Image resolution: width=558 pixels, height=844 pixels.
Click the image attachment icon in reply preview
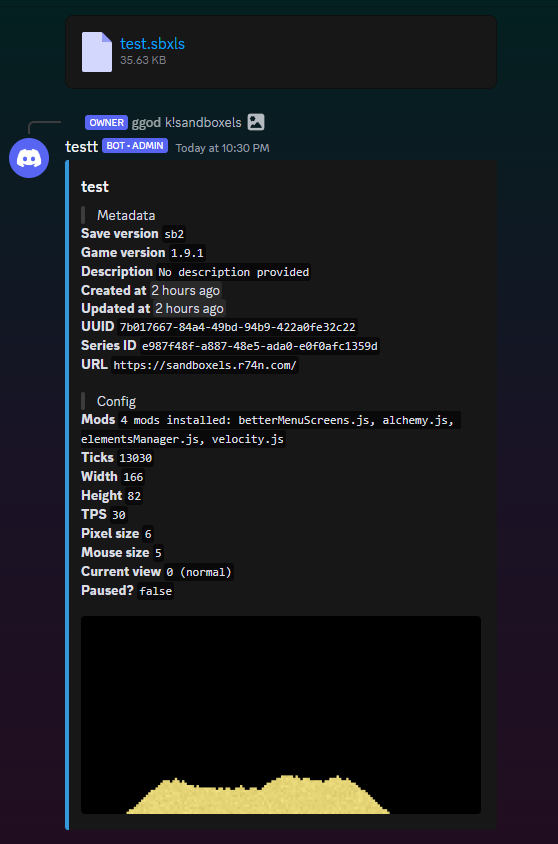(x=256, y=122)
